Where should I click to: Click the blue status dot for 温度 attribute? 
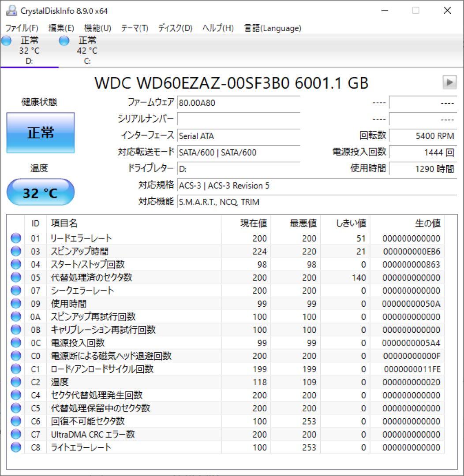tap(15, 382)
